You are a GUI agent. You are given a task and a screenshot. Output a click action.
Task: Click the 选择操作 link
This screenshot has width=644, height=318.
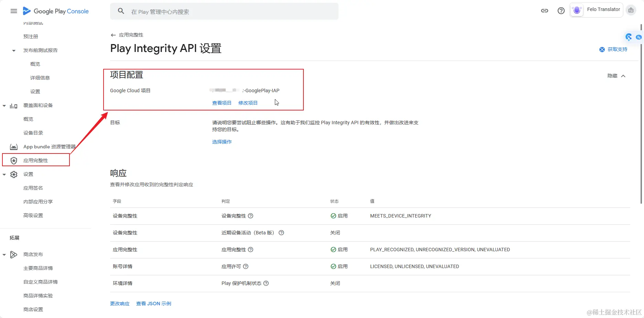222,142
